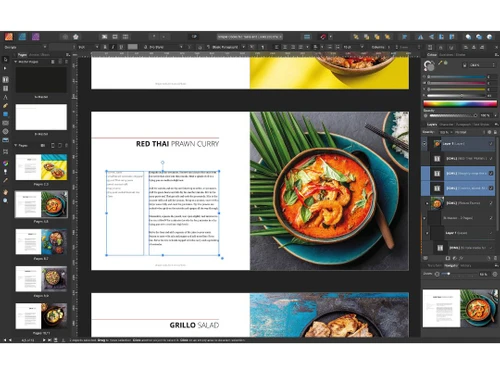Click the colour picker eyedropper in Colour panel
The image size is (500, 375).
[440, 62]
